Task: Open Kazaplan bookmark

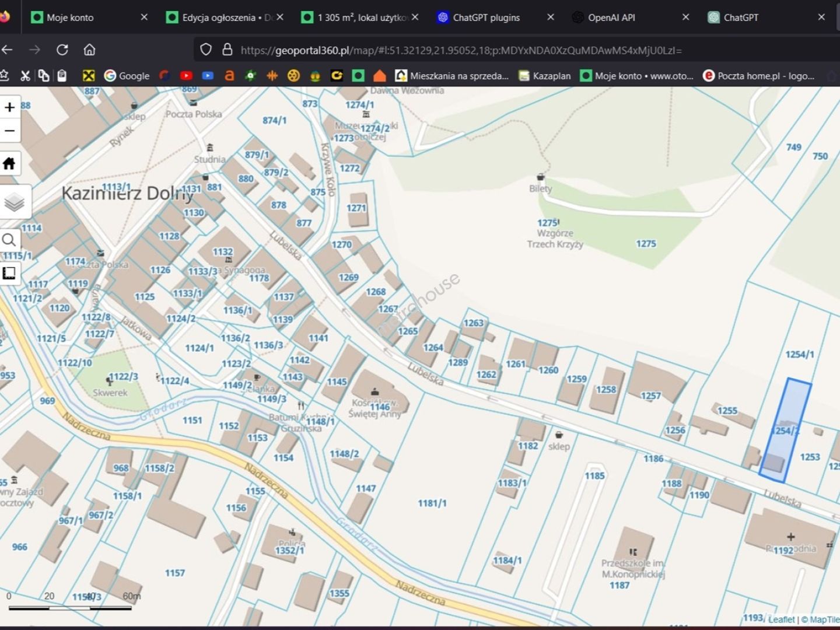Action: (544, 76)
